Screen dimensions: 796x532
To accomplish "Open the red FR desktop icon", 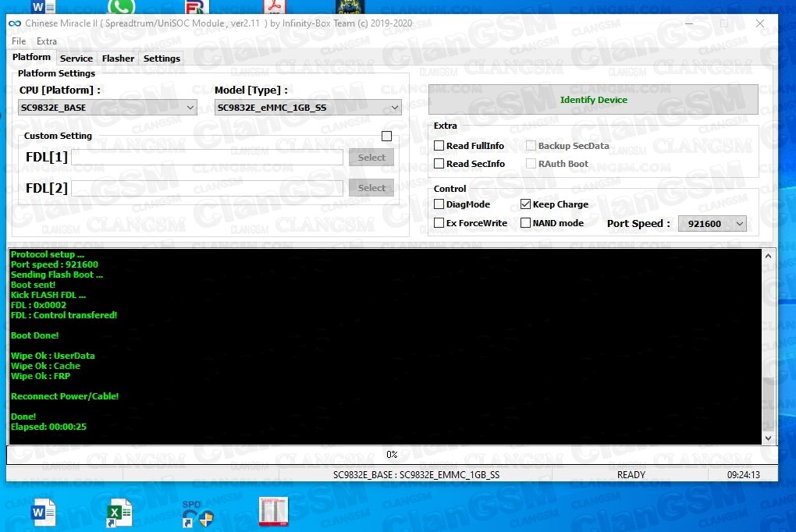I will point(196,6).
